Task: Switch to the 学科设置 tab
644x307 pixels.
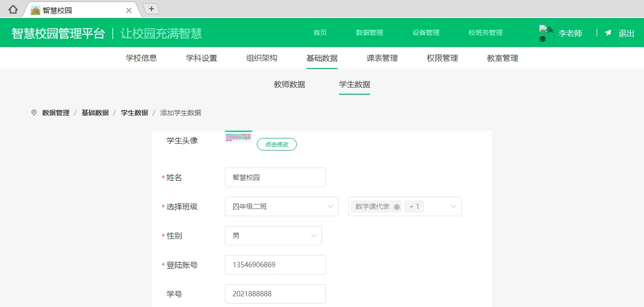Action: coord(202,58)
